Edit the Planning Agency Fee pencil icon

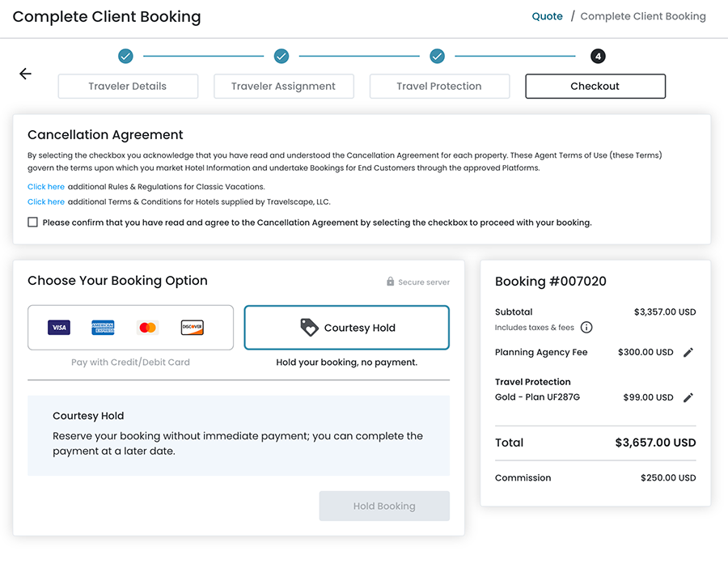[688, 353]
